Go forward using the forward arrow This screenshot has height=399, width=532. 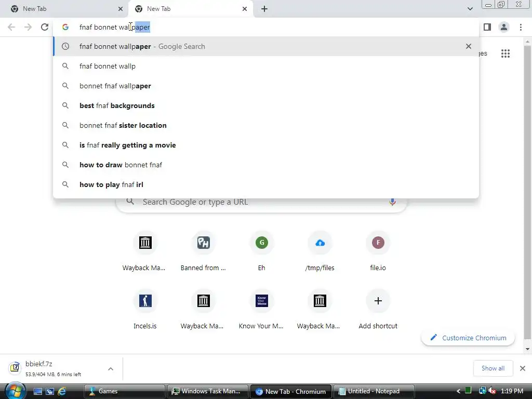coord(28,27)
